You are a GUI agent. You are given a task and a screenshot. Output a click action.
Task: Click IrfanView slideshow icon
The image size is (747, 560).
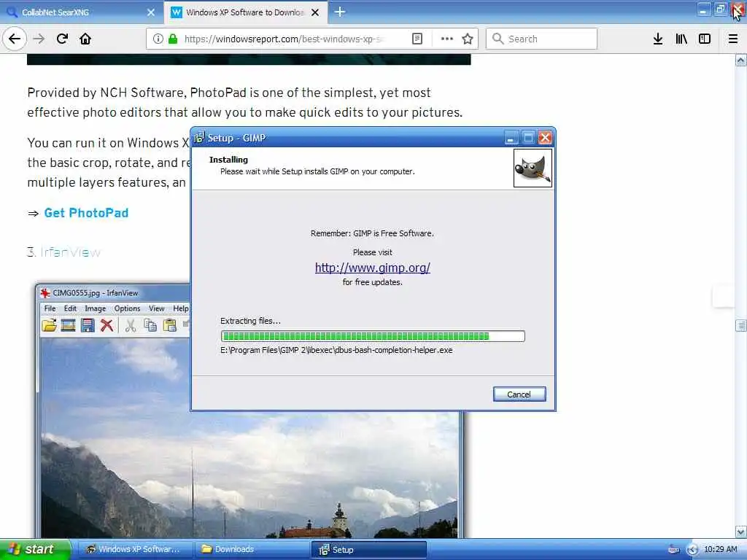[x=68, y=325]
